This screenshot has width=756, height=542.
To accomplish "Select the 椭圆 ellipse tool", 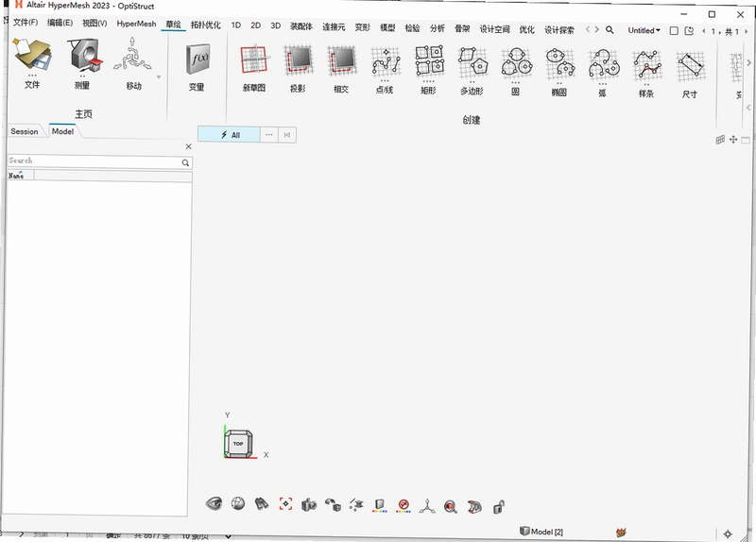I will [559, 64].
